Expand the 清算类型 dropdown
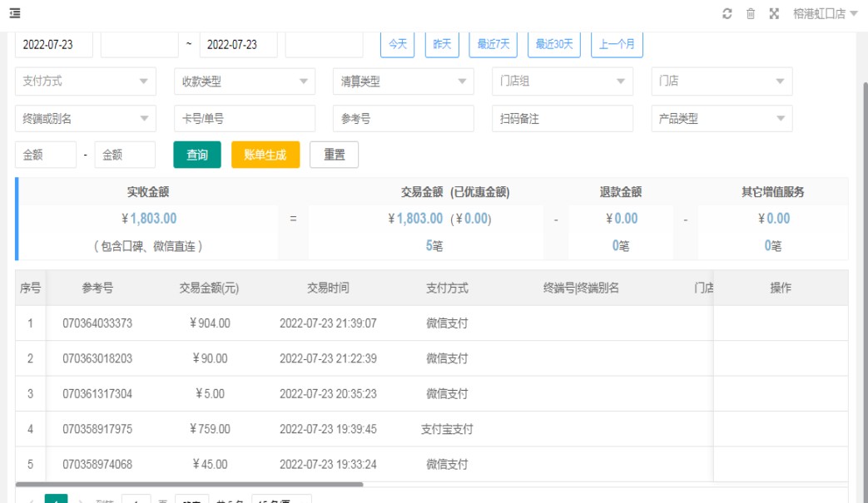Viewport: 868px width, 503px height. [403, 81]
